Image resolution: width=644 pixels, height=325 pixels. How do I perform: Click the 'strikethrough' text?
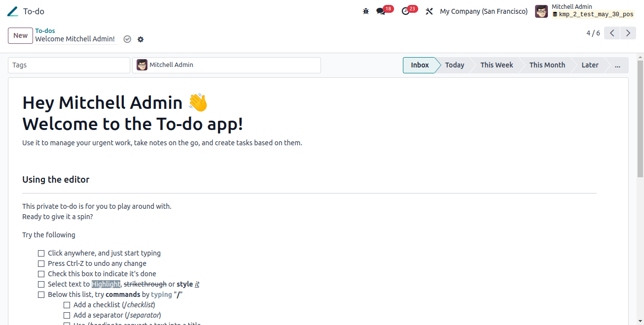[x=145, y=284]
